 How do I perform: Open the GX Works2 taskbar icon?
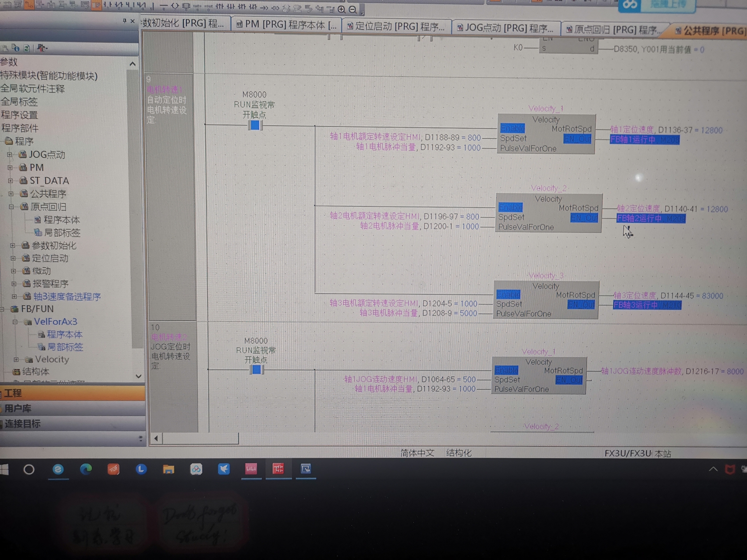[x=278, y=469]
